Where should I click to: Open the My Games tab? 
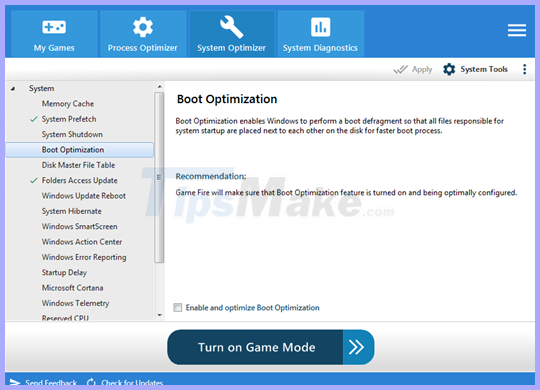coord(54,34)
